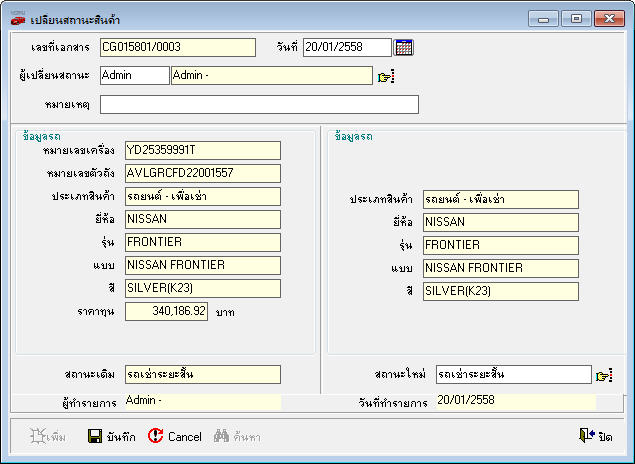The height and width of the screenshot is (464, 635).
Task: Click the red car icon in title bar
Action: point(18,19)
